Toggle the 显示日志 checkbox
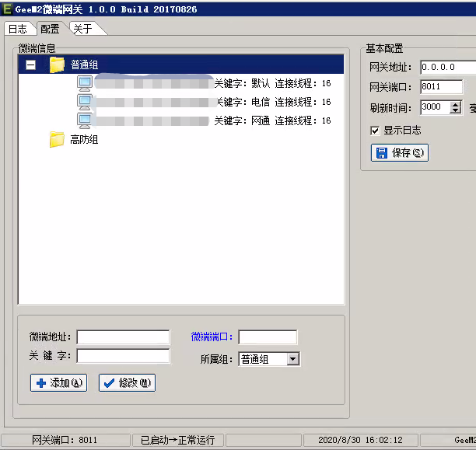 click(x=376, y=130)
